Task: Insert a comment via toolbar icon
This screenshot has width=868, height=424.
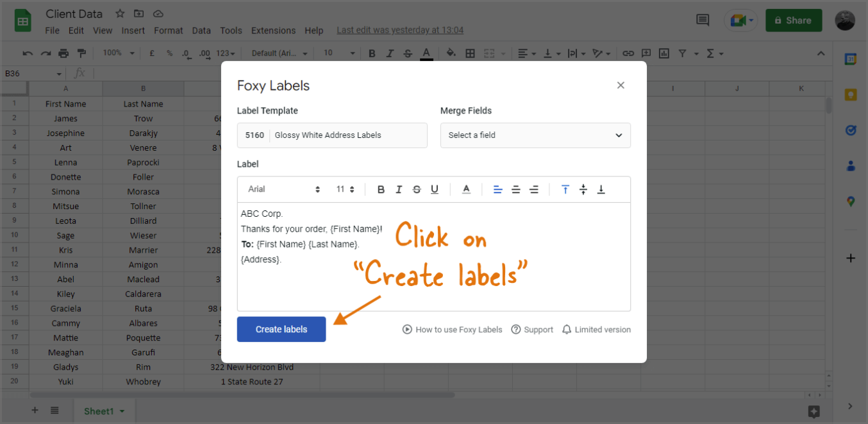Action: (x=646, y=53)
